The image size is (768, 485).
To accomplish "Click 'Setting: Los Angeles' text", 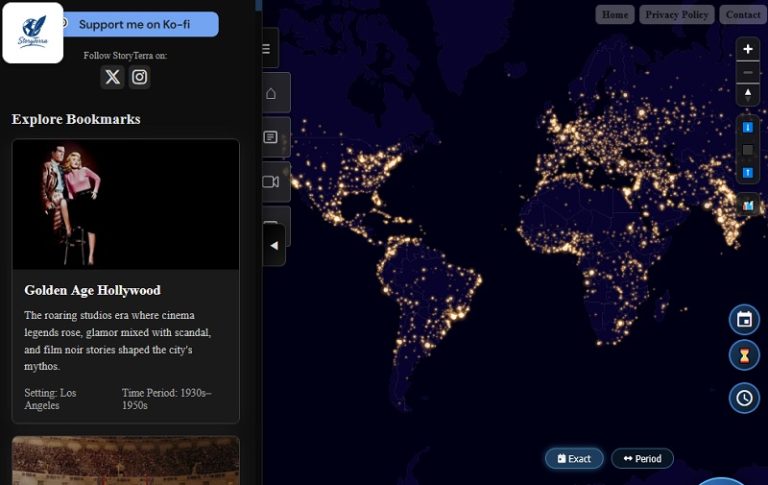I will pyautogui.click(x=50, y=399).
